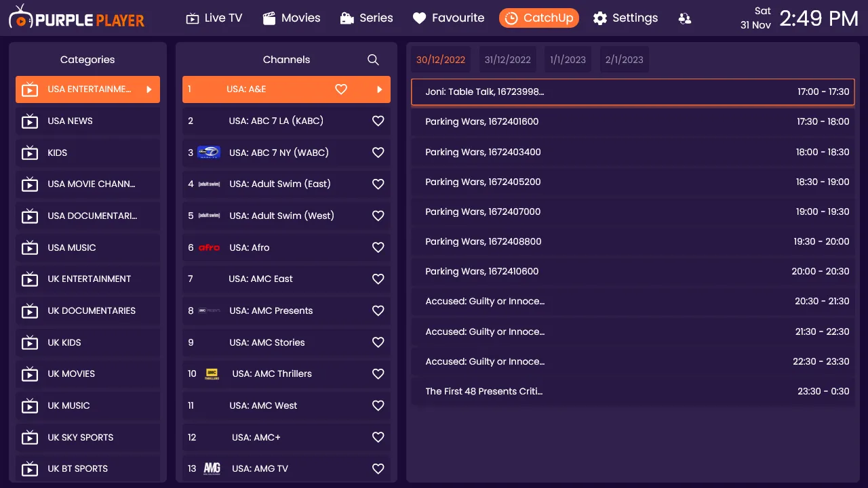Select the 31/12/2022 date button
Image resolution: width=868 pixels, height=488 pixels.
508,60
